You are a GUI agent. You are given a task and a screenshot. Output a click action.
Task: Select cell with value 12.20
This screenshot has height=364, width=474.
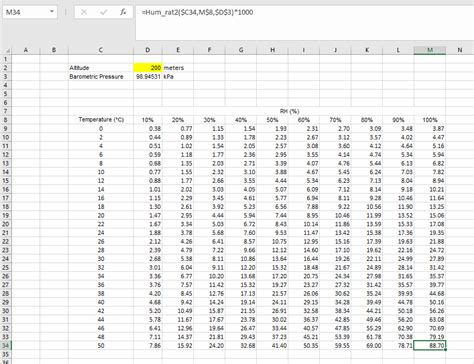click(x=241, y=267)
